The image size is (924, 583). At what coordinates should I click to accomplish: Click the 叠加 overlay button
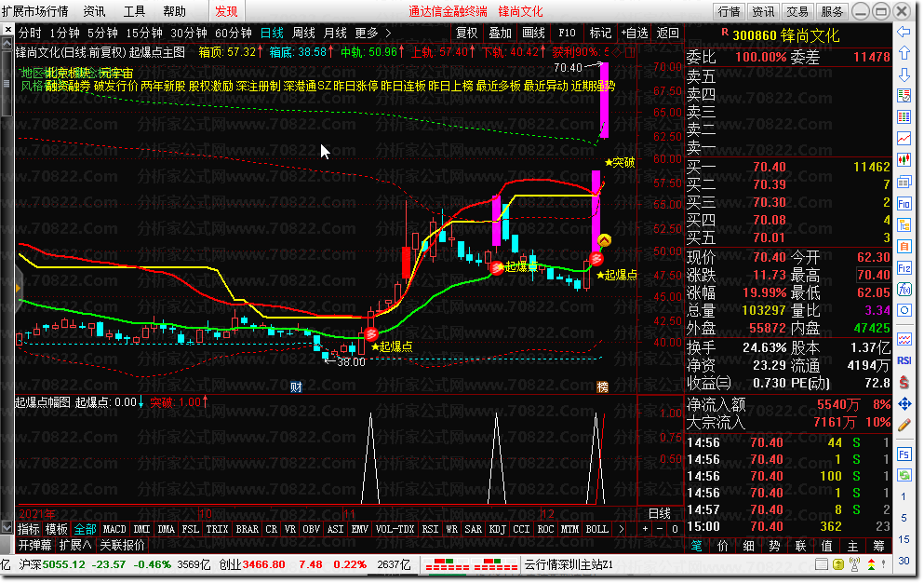coord(501,33)
